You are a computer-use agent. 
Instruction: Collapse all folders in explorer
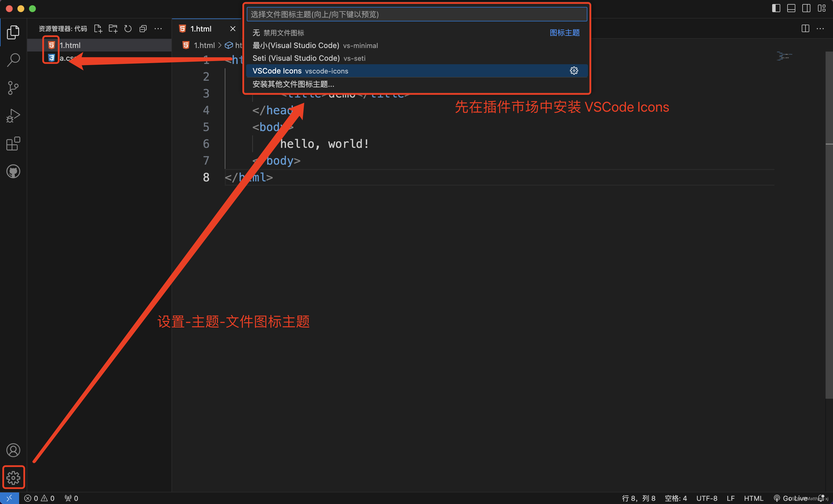[x=143, y=29]
